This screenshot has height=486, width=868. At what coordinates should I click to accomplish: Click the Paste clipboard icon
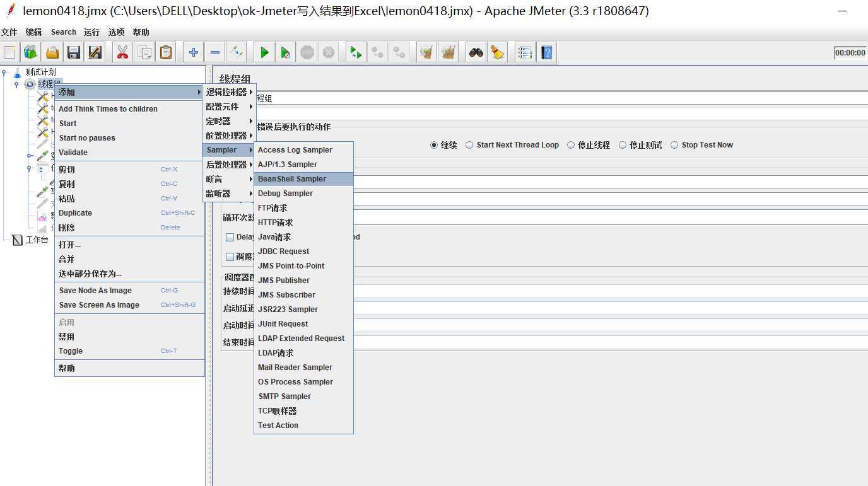click(x=165, y=52)
